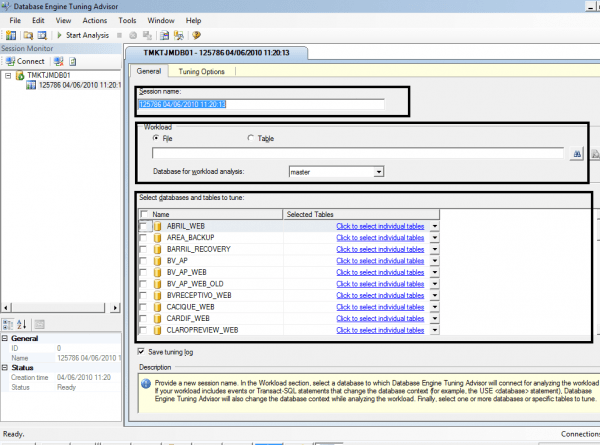
Task: Open the ABRIL_WEB selected tables dropdown arrow
Action: (435, 226)
